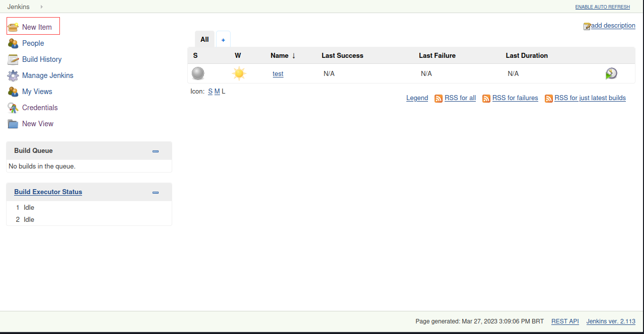Open RSS for just latest builds text
Image resolution: width=644 pixels, height=334 pixels.
click(x=590, y=98)
